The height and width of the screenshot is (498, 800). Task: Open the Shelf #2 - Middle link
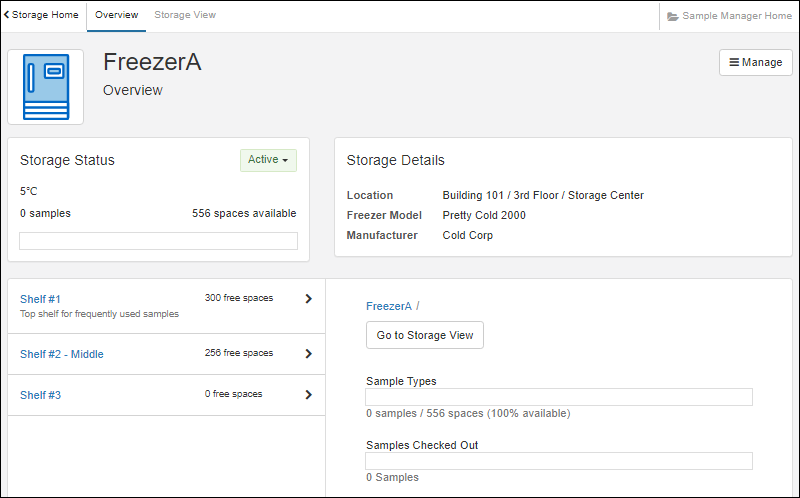tap(62, 354)
